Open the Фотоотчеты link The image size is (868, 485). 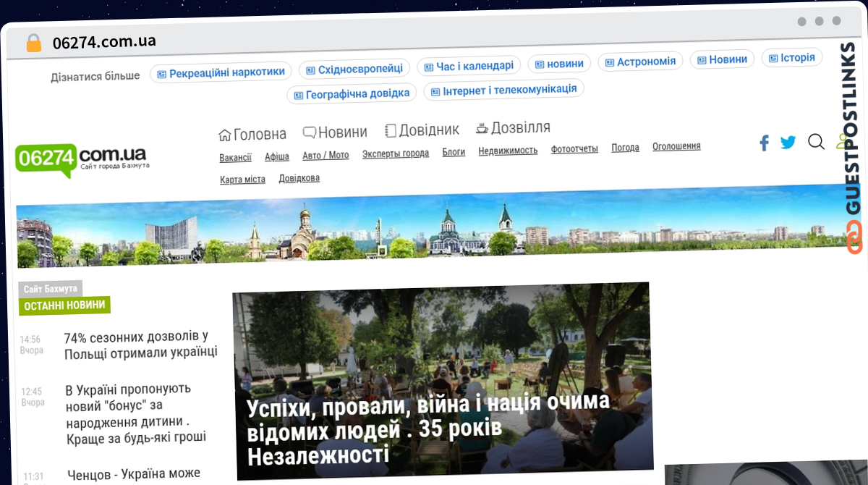(574, 149)
